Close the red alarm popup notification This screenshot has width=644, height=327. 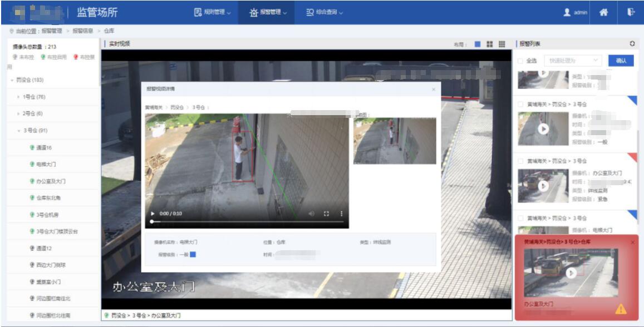click(x=632, y=242)
